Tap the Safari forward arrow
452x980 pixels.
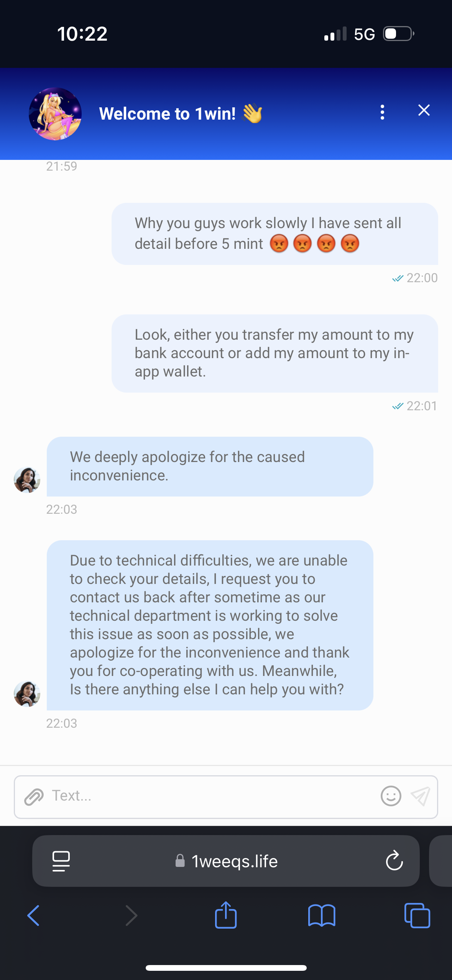131,916
